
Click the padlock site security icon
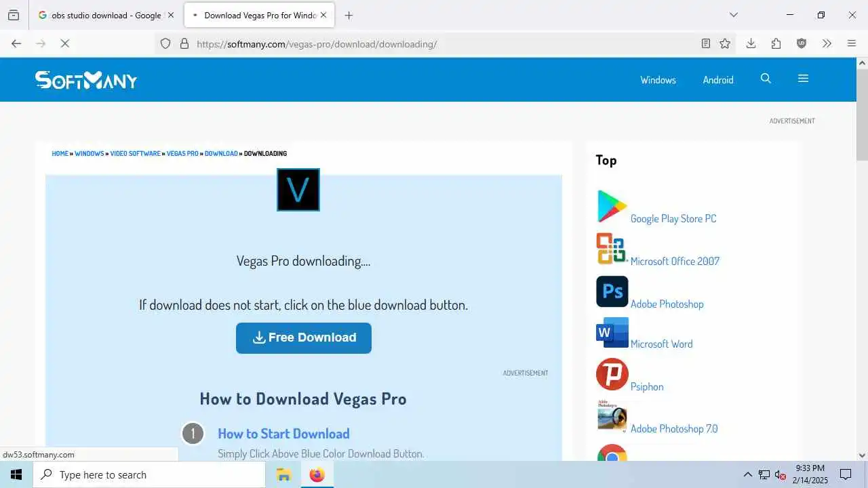[184, 43]
